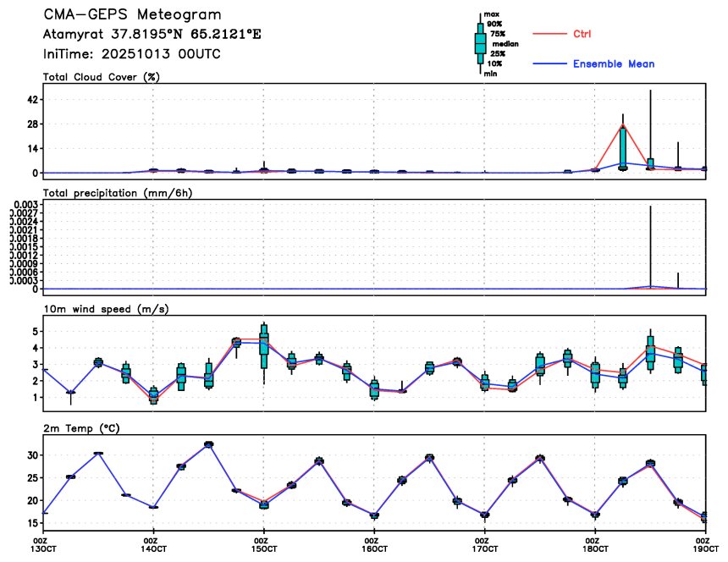Click the box-plot legend symbol

[x=480, y=43]
